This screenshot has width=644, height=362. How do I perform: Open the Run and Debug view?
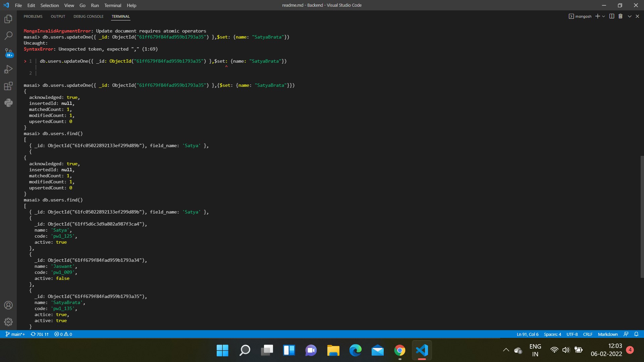pos(8,69)
